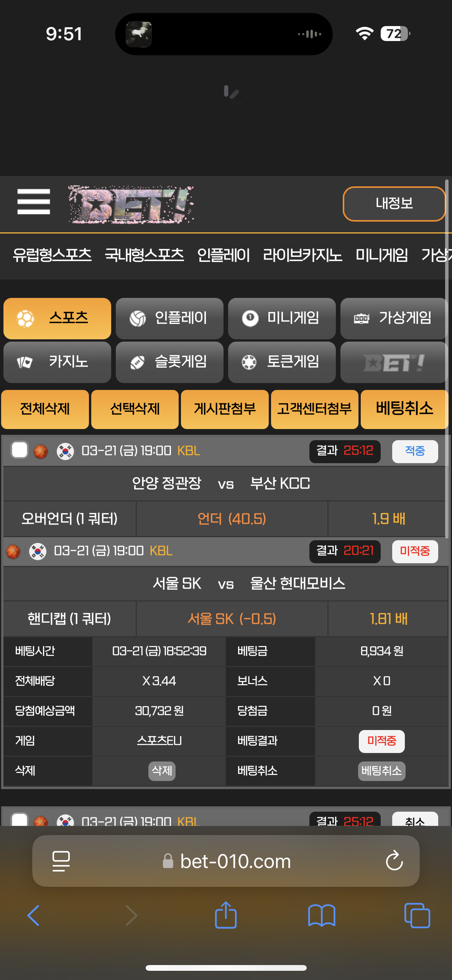The image size is (452, 980).
Task: Check the box on the bottom partially visible bet
Action: [20, 819]
